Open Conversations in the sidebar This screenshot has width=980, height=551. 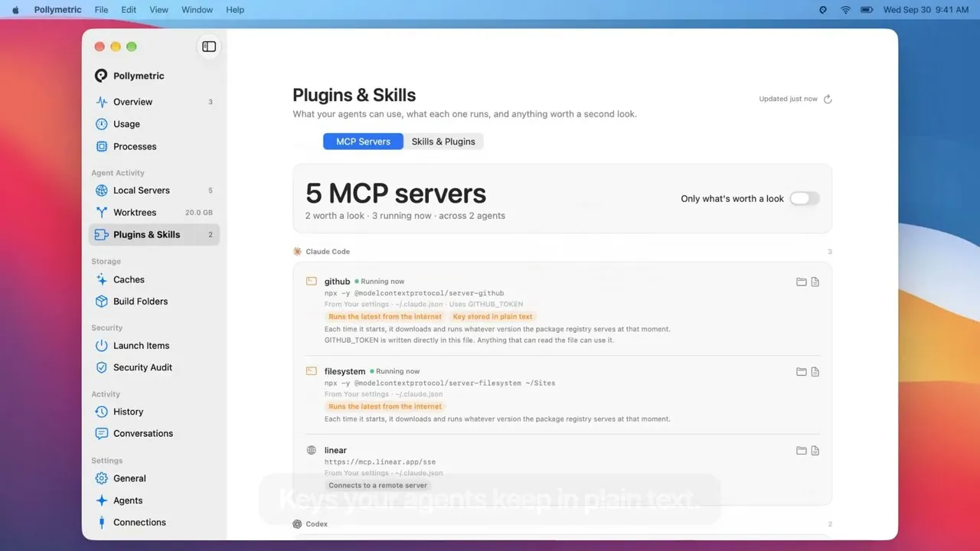point(154,433)
